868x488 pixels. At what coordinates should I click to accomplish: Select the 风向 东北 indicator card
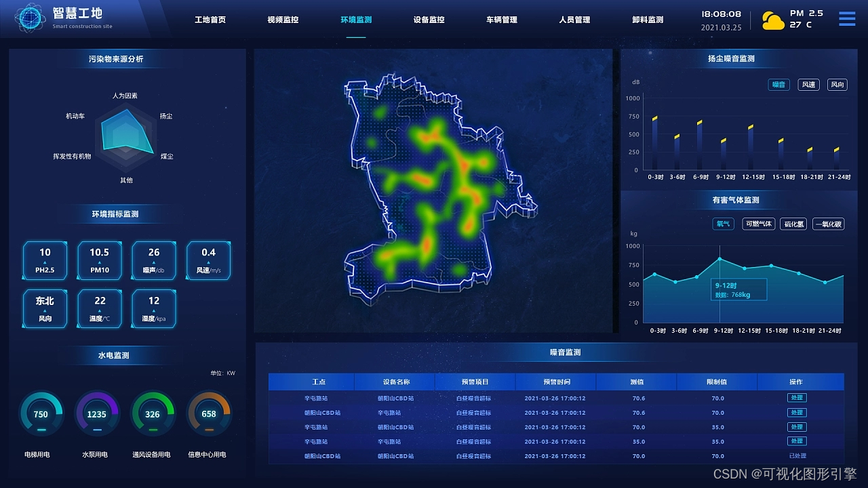45,308
